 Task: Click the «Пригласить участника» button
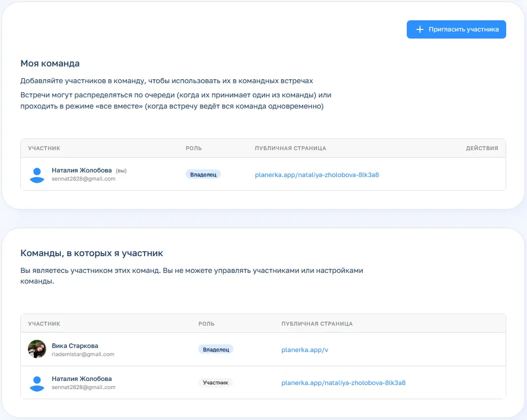[x=456, y=29]
